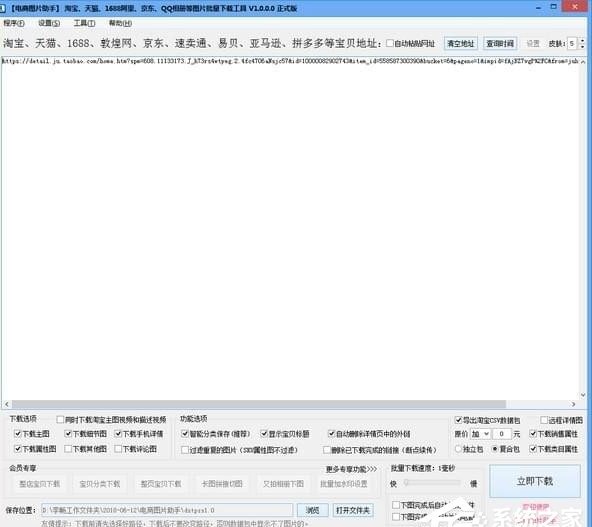Viewport: 592px width, 527px height.
Task: Open the 帮助(H) menu
Action: tap(120, 23)
